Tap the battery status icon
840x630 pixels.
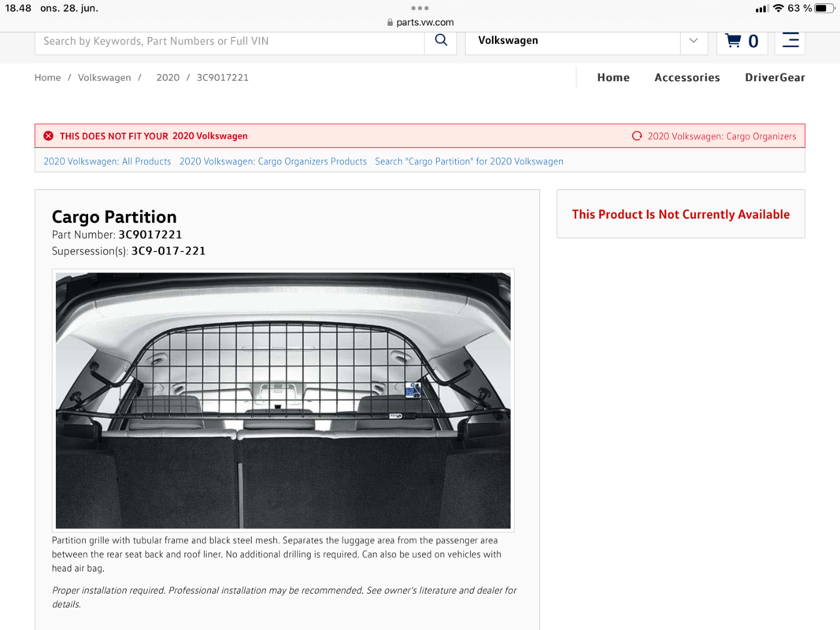(x=823, y=9)
